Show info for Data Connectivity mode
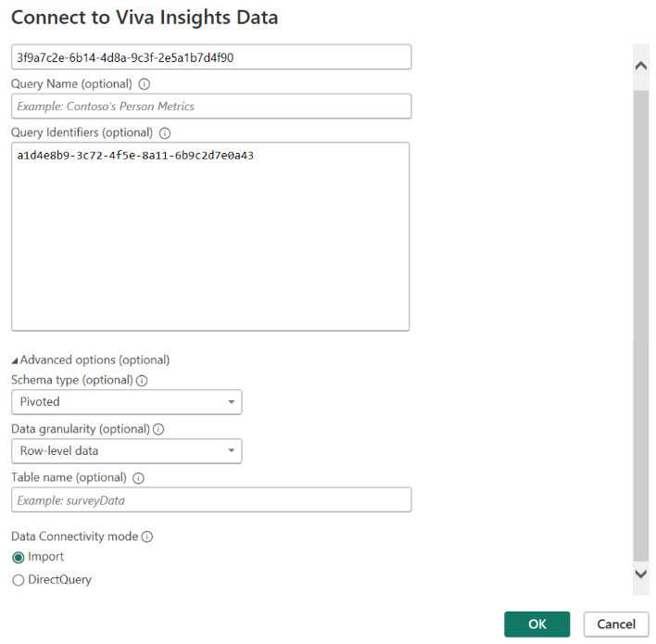Viewport: 656px width, 644px height. pos(147,537)
